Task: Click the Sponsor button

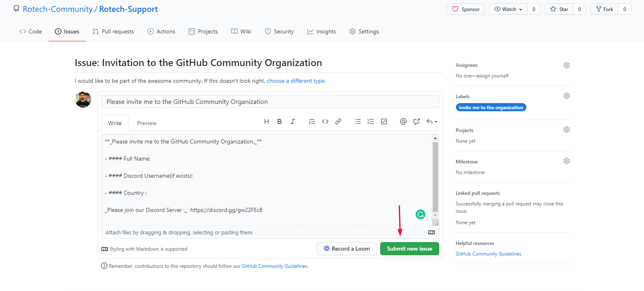Action: [x=466, y=9]
